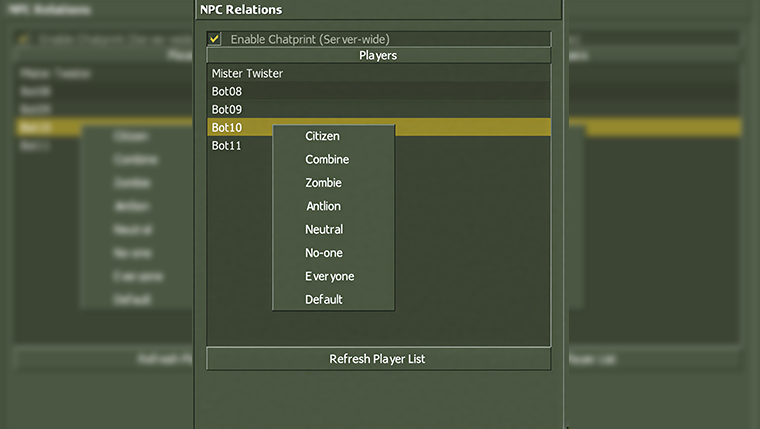Click the Players column header
Viewport: 760px width, 429px height.
click(378, 56)
